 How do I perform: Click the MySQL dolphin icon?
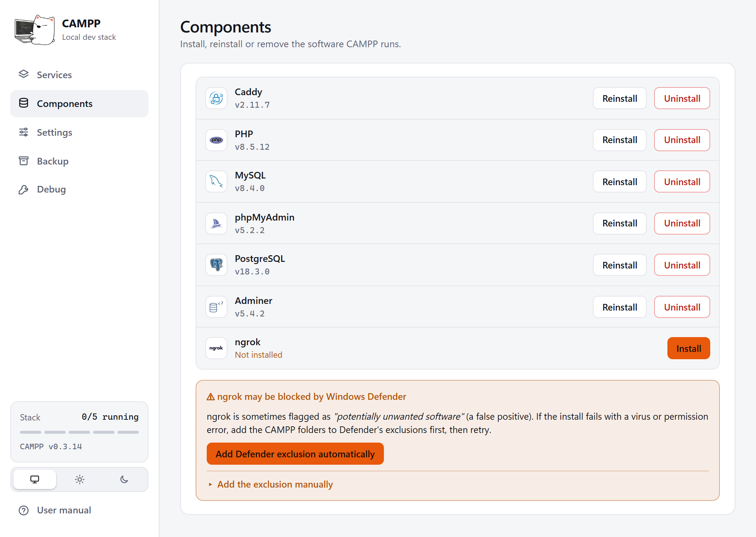click(216, 181)
